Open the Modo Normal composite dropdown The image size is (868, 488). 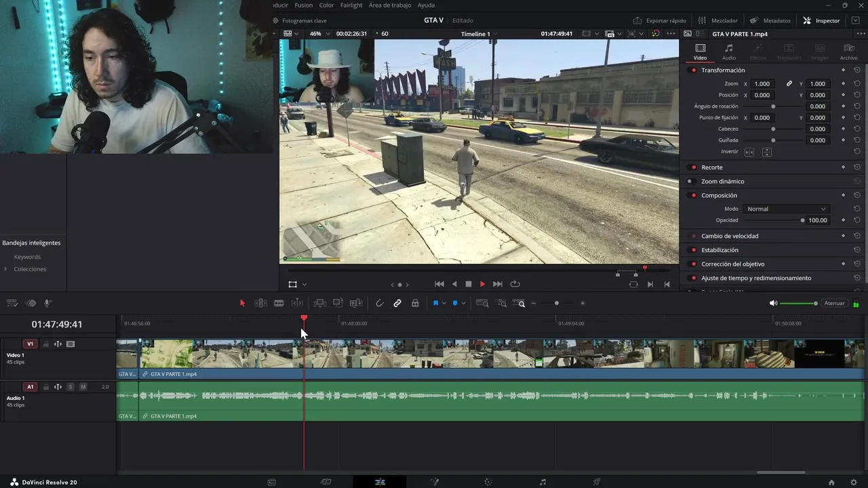coord(786,209)
